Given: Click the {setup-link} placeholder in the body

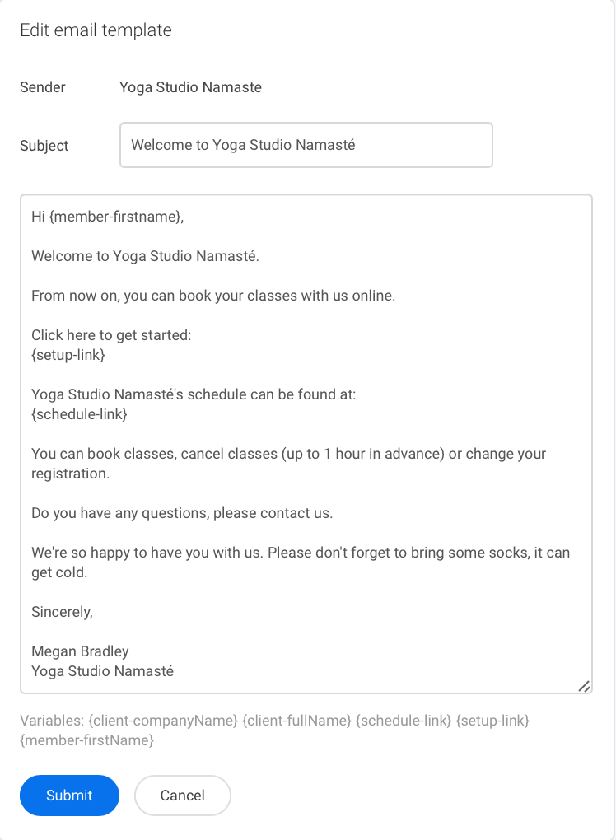Looking at the screenshot, I should point(68,355).
